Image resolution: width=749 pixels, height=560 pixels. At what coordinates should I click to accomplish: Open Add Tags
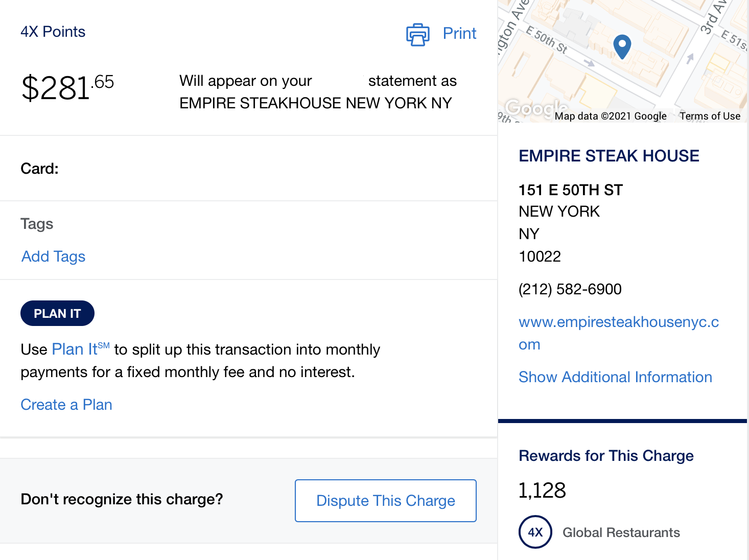(x=53, y=256)
